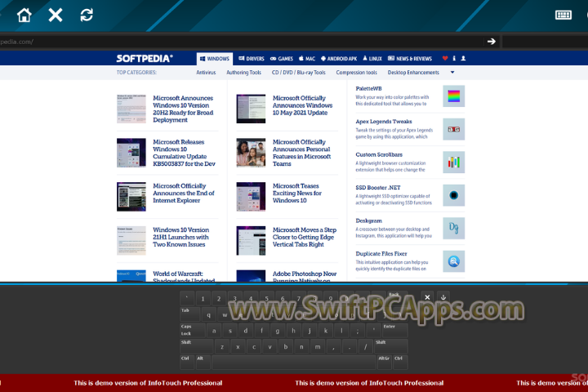
Task: Click the Go arrow next to the address bar
Action: coord(492,42)
